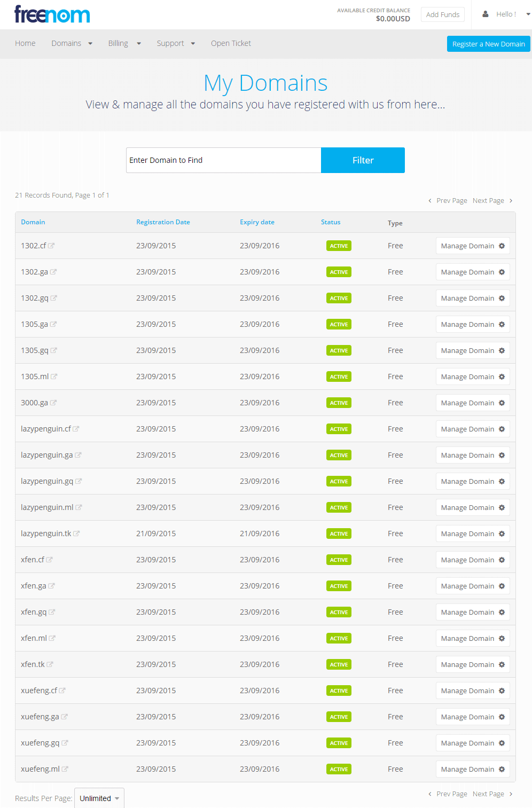Click Register a New Domain button
Screen dimensions: 532x808
point(488,44)
